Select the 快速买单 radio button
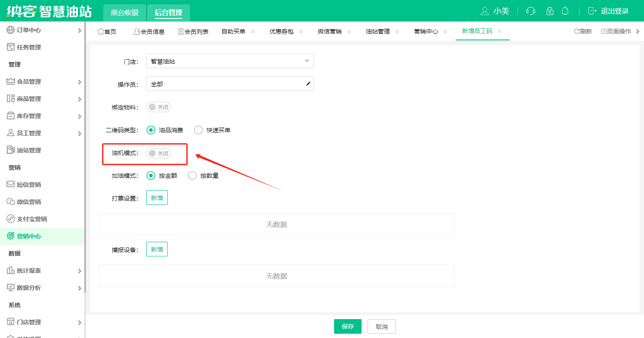 pos(198,130)
